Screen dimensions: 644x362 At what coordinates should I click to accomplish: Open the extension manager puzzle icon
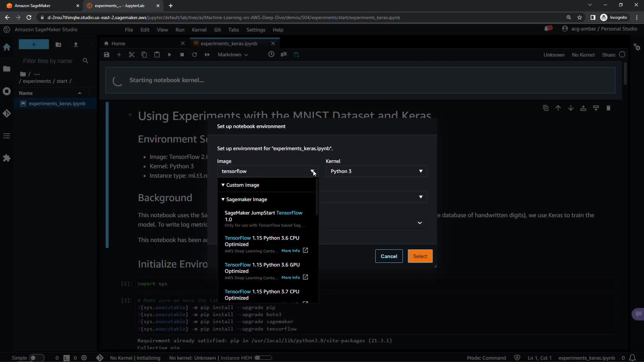[7, 158]
